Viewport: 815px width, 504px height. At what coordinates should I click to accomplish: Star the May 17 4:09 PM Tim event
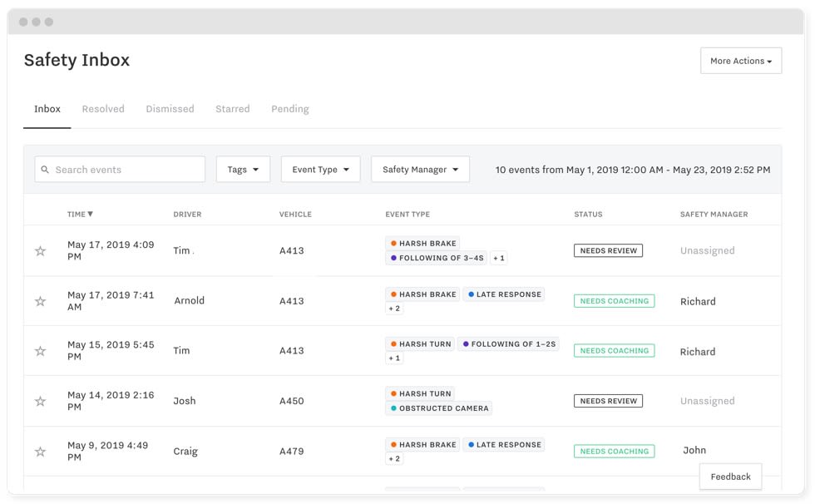tap(41, 251)
